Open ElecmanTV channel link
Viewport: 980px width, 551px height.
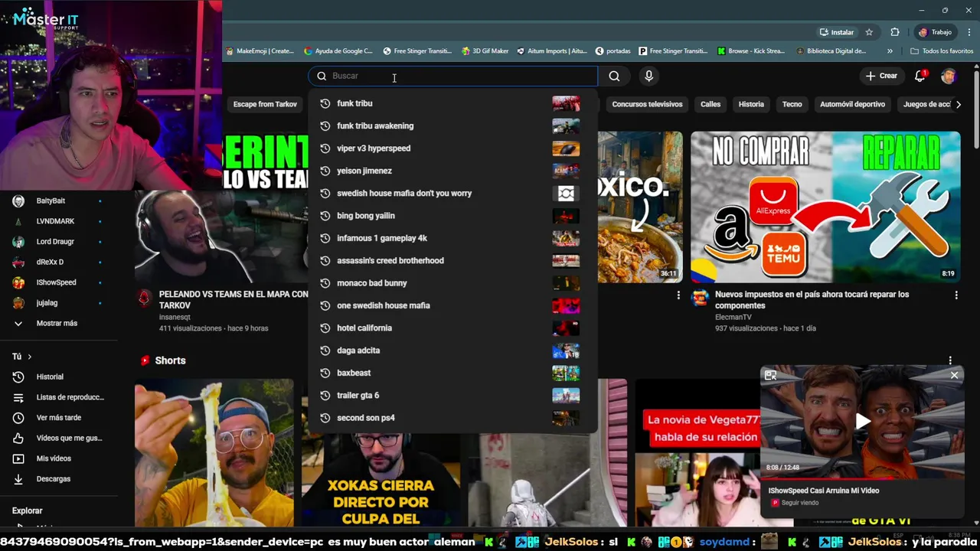click(x=733, y=317)
